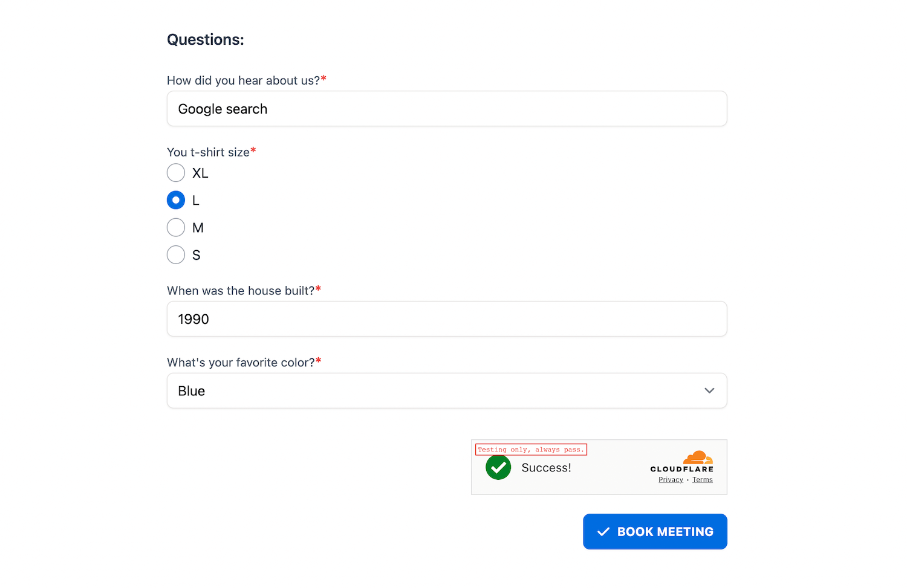
Task: Click the orange Cloudflare cloud logo
Action: [698, 457]
